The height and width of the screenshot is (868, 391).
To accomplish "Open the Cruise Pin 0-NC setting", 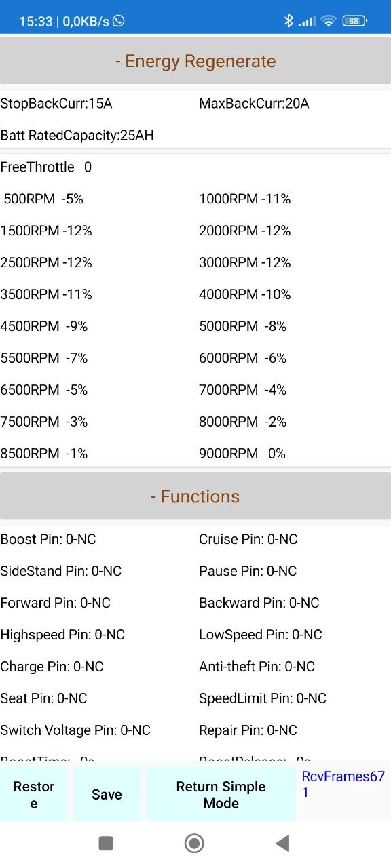I will (x=248, y=539).
